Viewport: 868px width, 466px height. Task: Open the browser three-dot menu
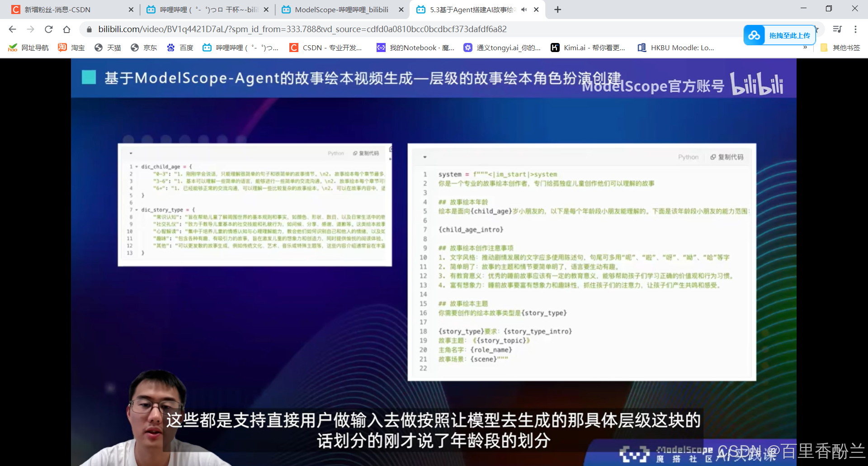(x=855, y=29)
